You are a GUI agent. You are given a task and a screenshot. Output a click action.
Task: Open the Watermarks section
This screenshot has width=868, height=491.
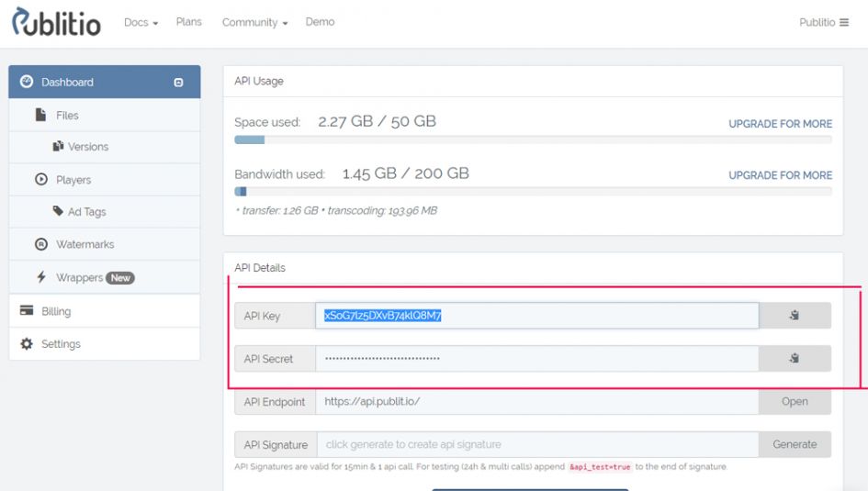pyautogui.click(x=105, y=244)
